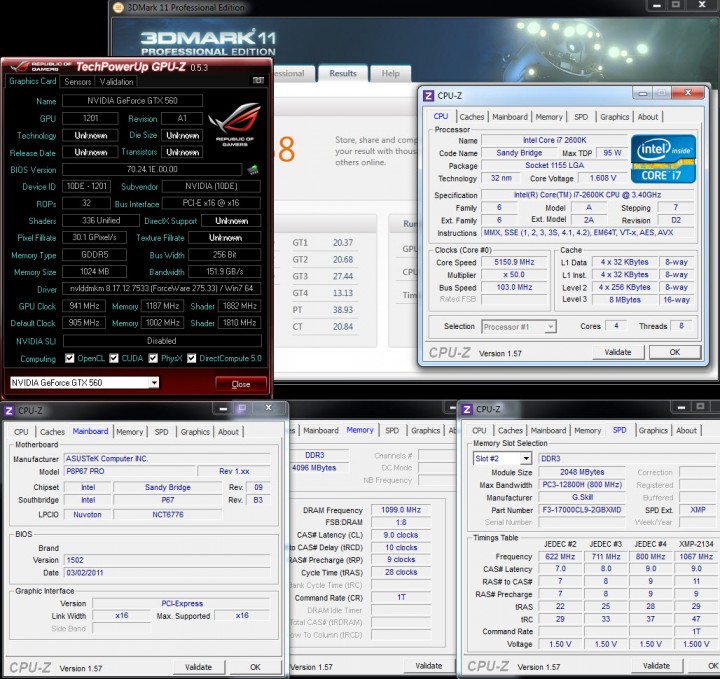The image size is (720, 679).
Task: Open the Results tab in 3DMark 11
Action: pyautogui.click(x=343, y=73)
